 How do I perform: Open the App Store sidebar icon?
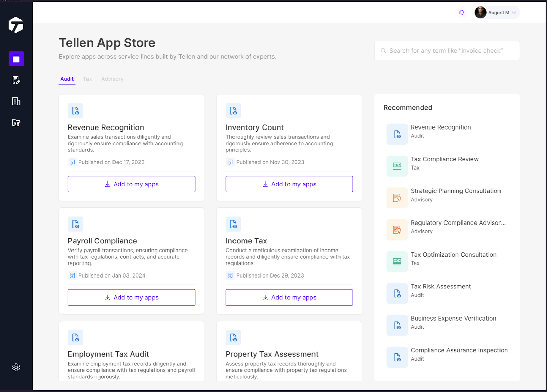[16, 59]
